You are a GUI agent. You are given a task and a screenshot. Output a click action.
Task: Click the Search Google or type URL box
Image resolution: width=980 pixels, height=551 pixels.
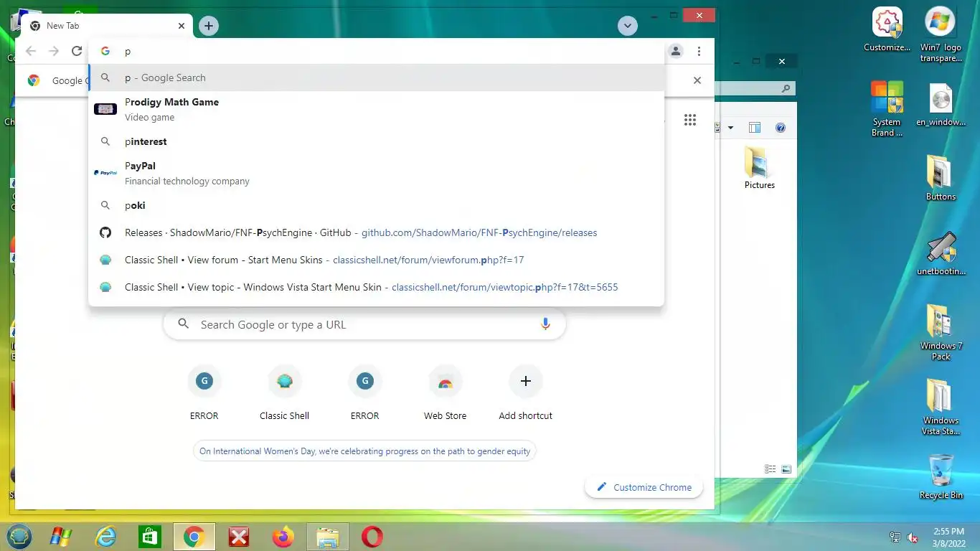click(364, 324)
